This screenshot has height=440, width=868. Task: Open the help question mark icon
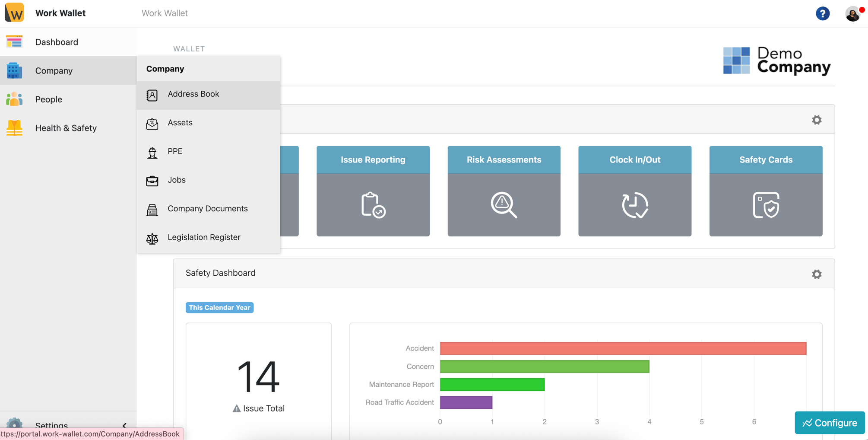tap(822, 13)
